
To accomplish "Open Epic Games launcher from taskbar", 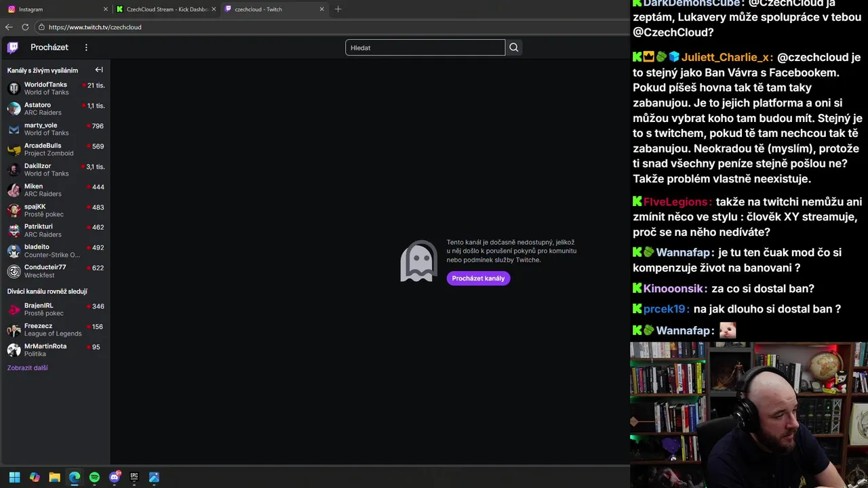I will click(x=134, y=477).
